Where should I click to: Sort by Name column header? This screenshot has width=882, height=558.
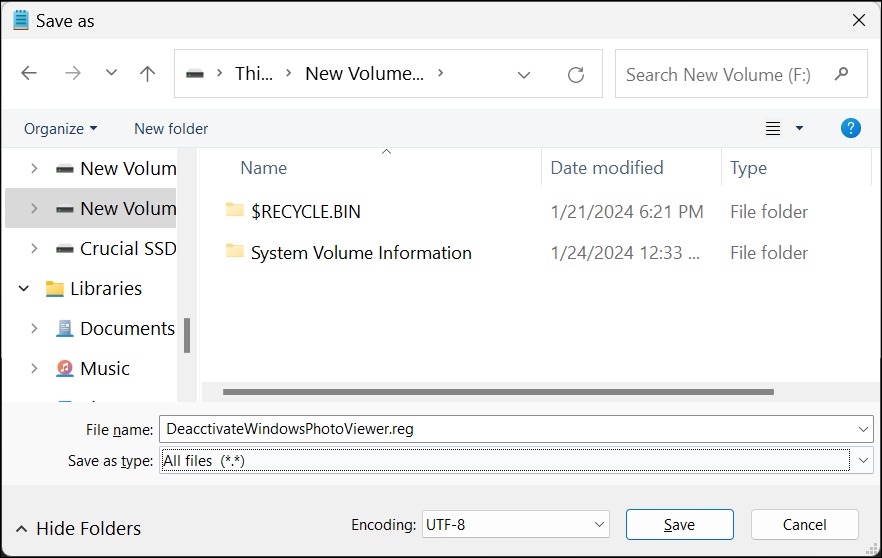(x=263, y=168)
